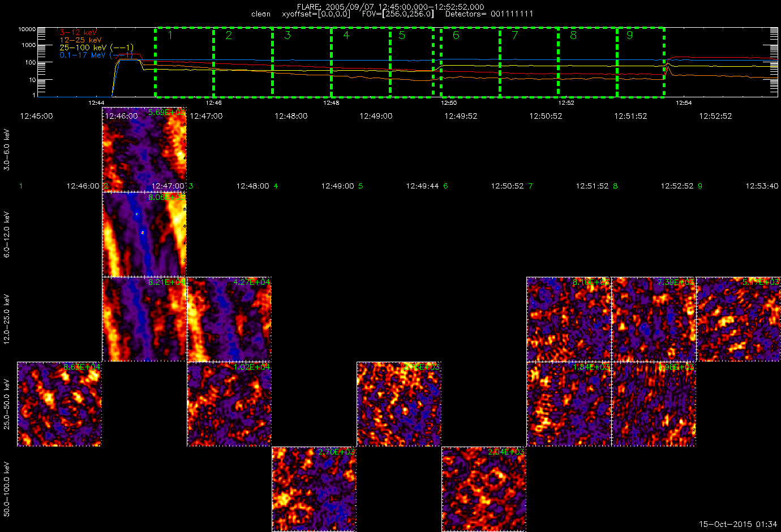The image size is (781, 532).
Task: Pick interval 9 label in the light curve
Action: pyautogui.click(x=630, y=35)
